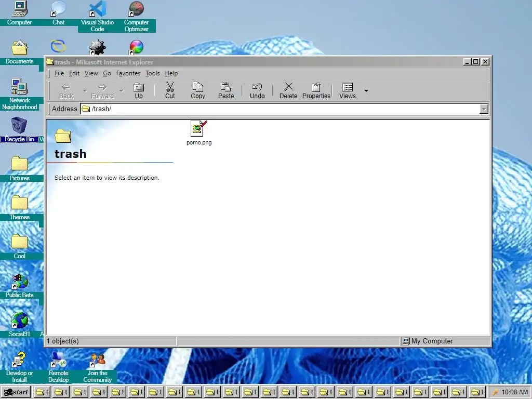Click the taskbar clock showing 10:08 AM

pyautogui.click(x=515, y=392)
